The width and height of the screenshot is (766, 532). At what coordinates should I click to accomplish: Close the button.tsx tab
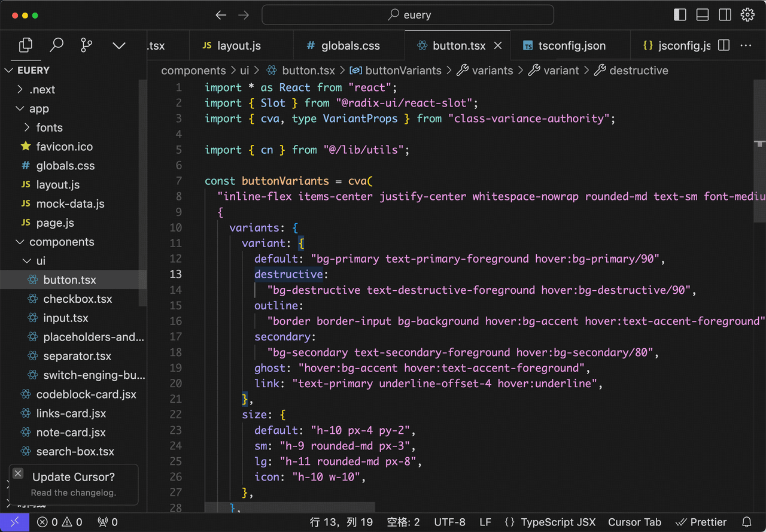pyautogui.click(x=498, y=45)
